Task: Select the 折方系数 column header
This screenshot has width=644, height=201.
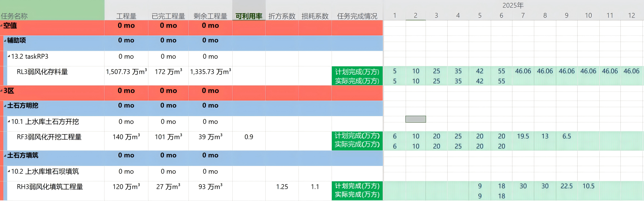Action: (x=282, y=16)
